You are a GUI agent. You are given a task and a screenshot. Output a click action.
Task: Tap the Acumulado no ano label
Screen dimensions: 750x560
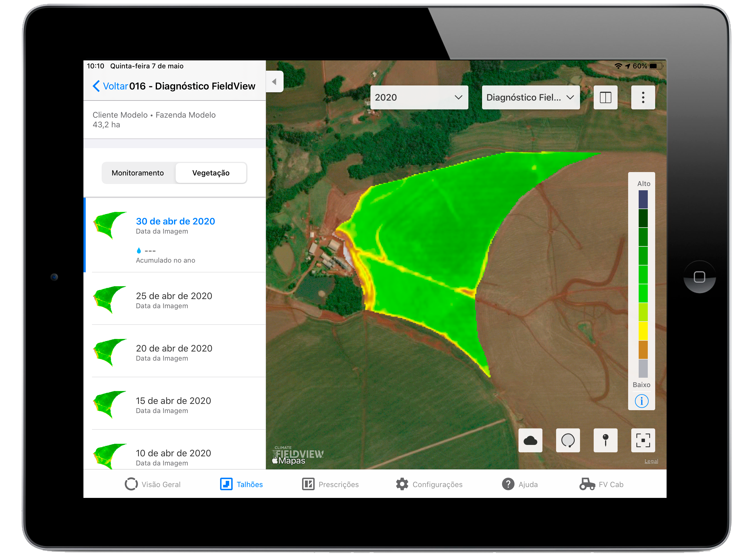click(x=165, y=260)
